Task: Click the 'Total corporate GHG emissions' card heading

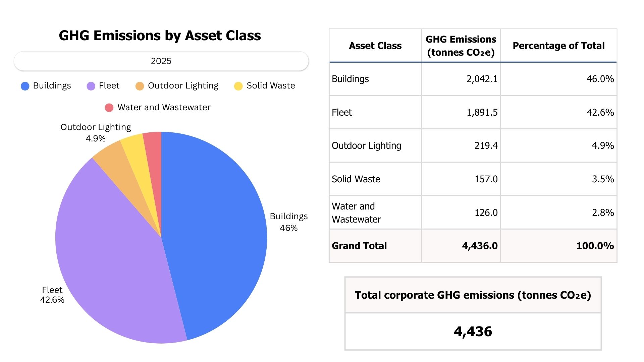Action: (x=473, y=295)
